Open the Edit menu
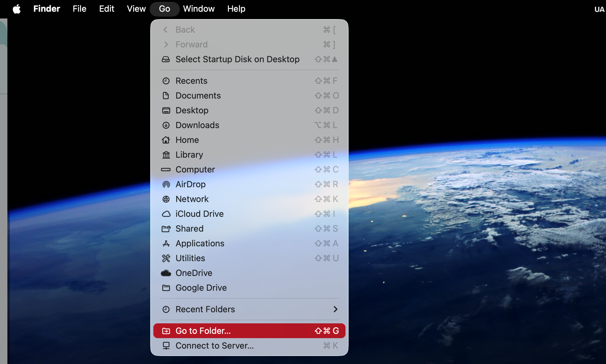 [x=107, y=9]
